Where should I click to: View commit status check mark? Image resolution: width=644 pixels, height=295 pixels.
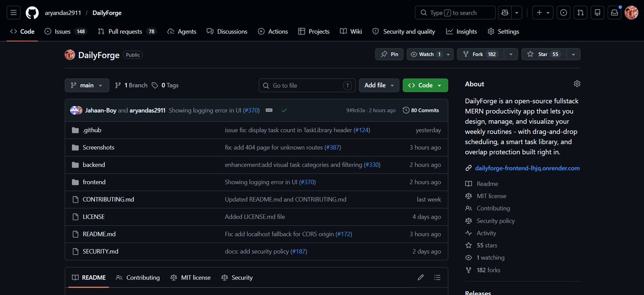284,110
